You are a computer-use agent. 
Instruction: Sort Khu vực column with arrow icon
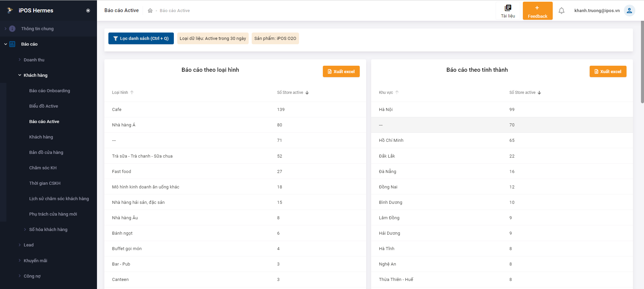click(397, 93)
